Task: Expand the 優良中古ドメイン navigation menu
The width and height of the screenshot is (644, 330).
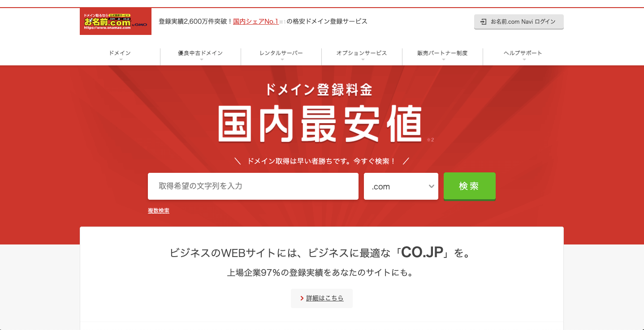Action: point(200,53)
